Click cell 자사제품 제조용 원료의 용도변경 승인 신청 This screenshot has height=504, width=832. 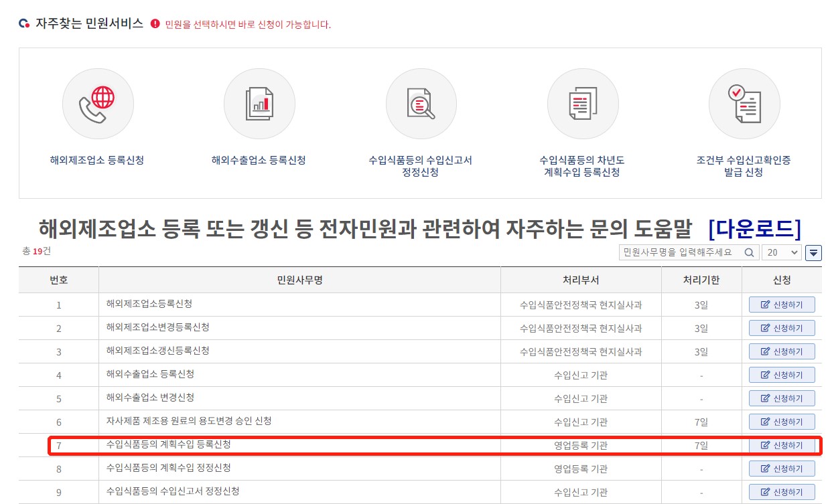coord(189,421)
